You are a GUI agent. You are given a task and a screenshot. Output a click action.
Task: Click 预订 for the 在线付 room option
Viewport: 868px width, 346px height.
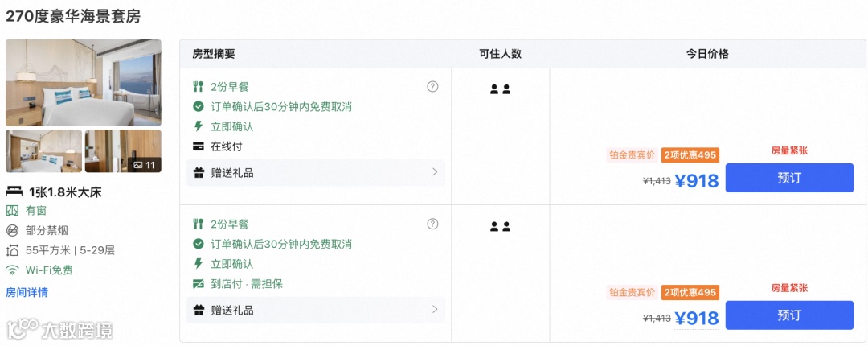788,178
